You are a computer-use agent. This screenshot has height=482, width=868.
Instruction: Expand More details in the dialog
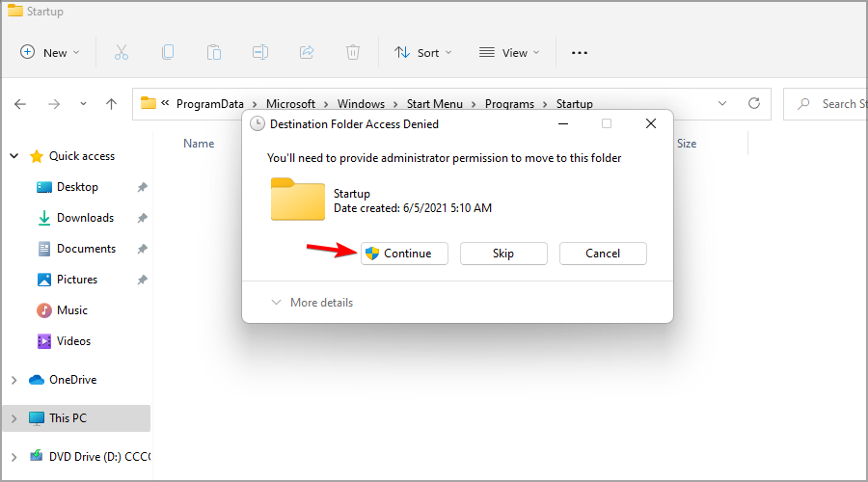tap(312, 303)
